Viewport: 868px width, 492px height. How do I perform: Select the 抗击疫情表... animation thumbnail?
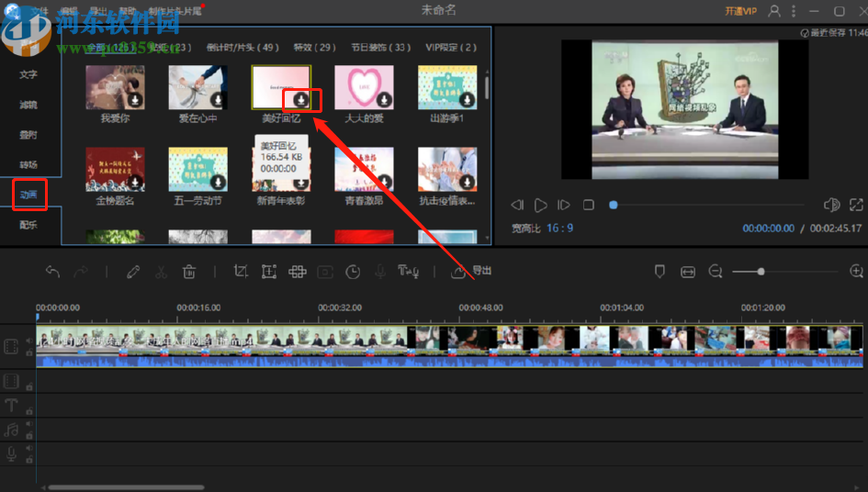[x=447, y=169]
